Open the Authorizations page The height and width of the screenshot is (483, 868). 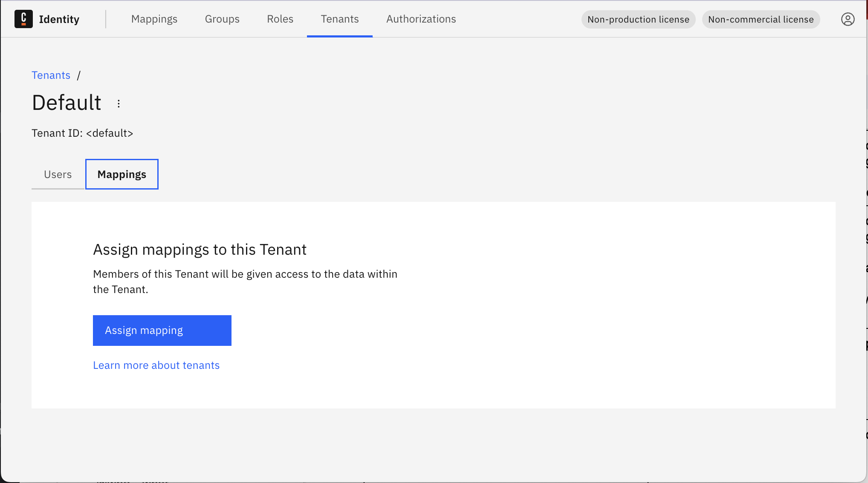pyautogui.click(x=421, y=19)
